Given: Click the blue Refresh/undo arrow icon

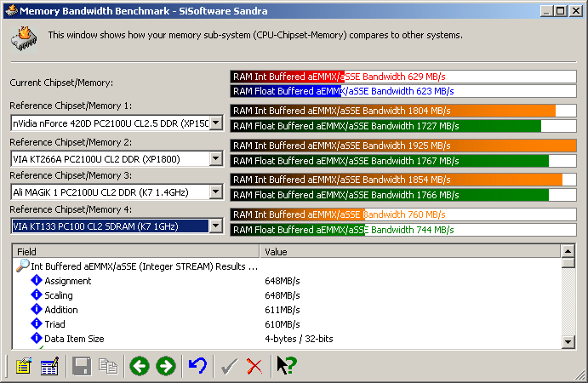Looking at the screenshot, I should point(197,366).
